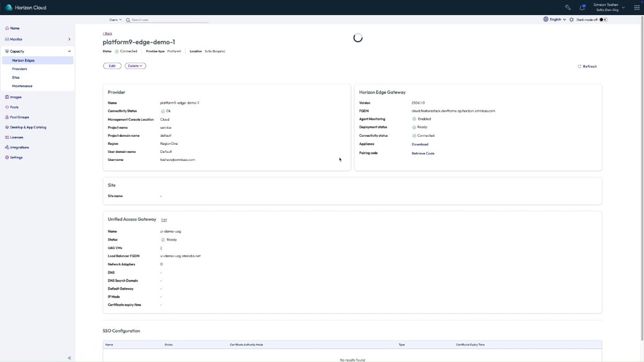The image size is (644, 362).
Task: Click the Agent Monitoring Enabled check icon
Action: [x=414, y=119]
